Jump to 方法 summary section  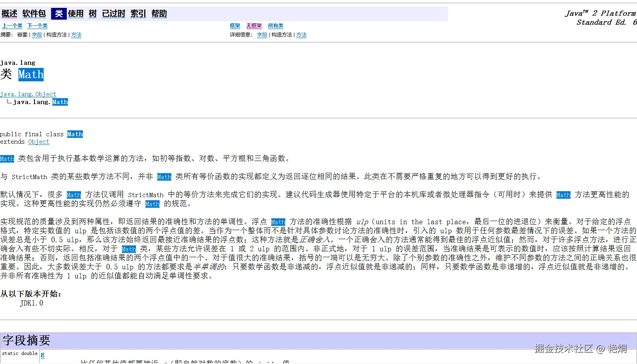point(76,35)
